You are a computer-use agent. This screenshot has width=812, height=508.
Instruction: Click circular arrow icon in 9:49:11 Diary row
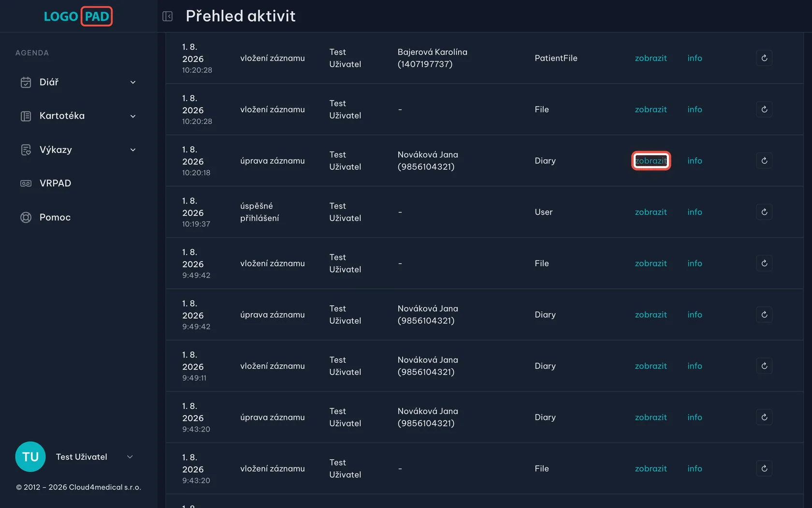tap(764, 366)
